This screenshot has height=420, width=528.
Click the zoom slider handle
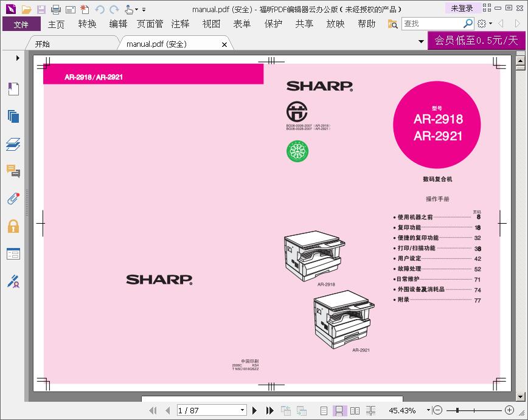457,410
